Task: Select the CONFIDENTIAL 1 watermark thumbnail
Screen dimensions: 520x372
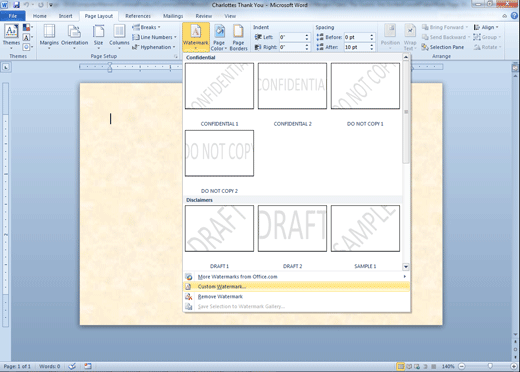Action: [x=219, y=86]
